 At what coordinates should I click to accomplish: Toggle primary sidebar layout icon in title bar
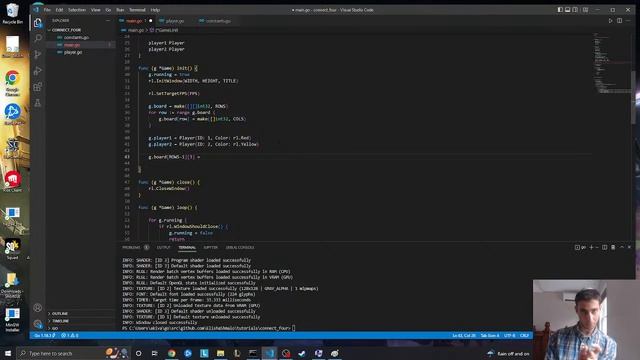click(560, 10)
